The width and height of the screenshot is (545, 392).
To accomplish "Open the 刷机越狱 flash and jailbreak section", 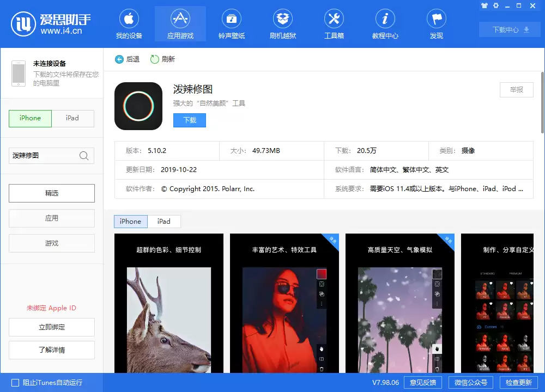I will [283, 24].
